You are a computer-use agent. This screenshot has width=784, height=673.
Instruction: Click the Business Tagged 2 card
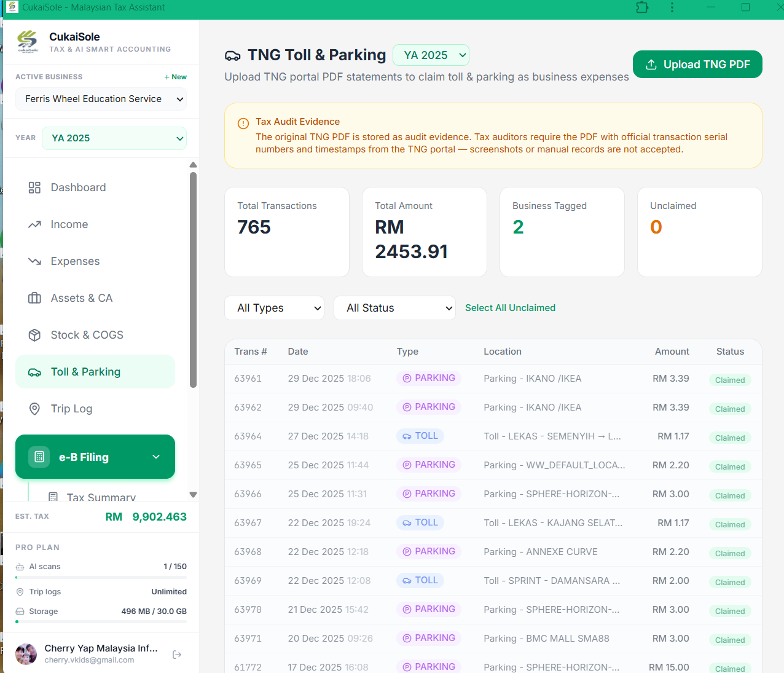click(562, 232)
